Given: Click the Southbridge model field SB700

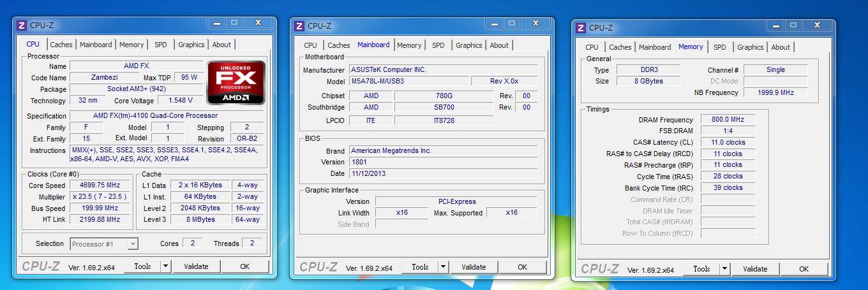Looking at the screenshot, I should [x=444, y=107].
